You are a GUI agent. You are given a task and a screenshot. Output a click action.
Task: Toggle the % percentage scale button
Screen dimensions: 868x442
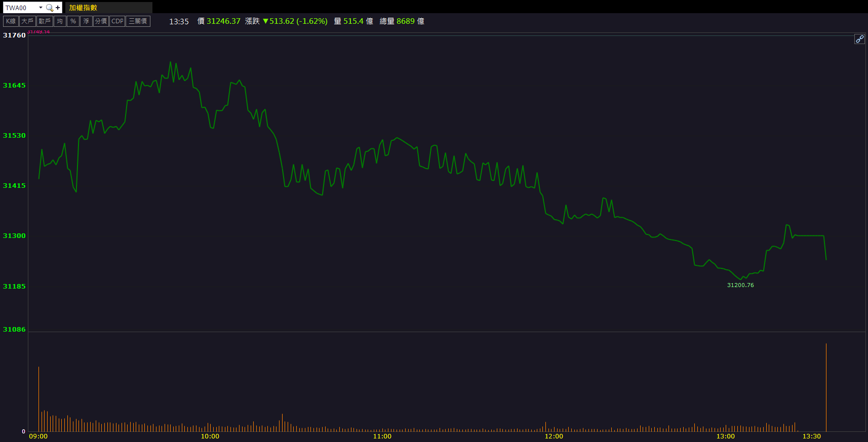73,21
